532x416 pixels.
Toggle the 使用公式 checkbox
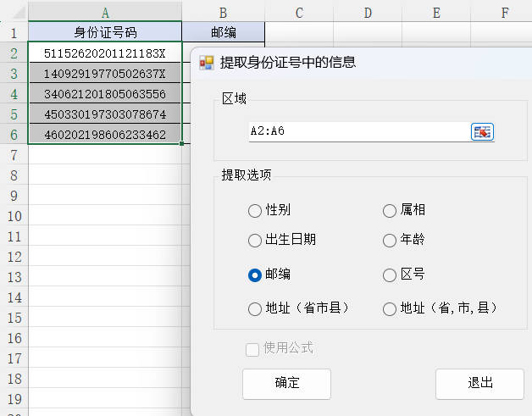[x=252, y=349]
